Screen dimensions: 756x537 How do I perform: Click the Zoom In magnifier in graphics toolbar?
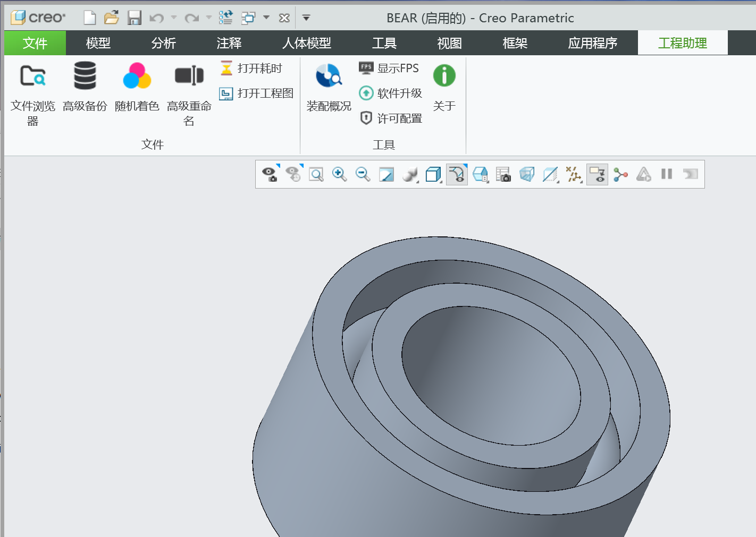(340, 174)
